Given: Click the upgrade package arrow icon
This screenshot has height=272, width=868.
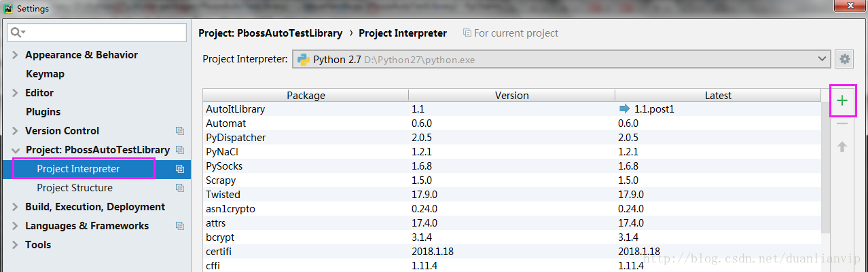Looking at the screenshot, I should coord(842,146).
